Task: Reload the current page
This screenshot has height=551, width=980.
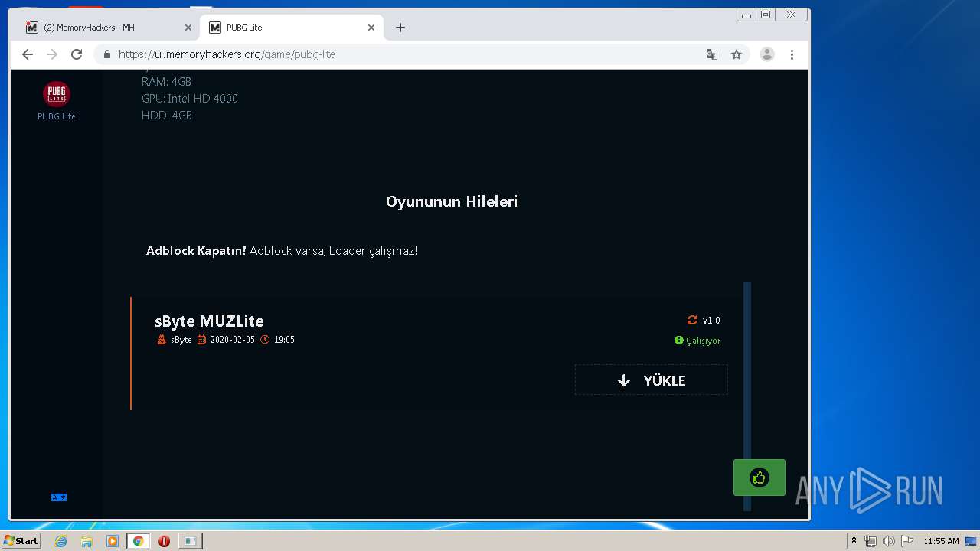Action: (77, 54)
